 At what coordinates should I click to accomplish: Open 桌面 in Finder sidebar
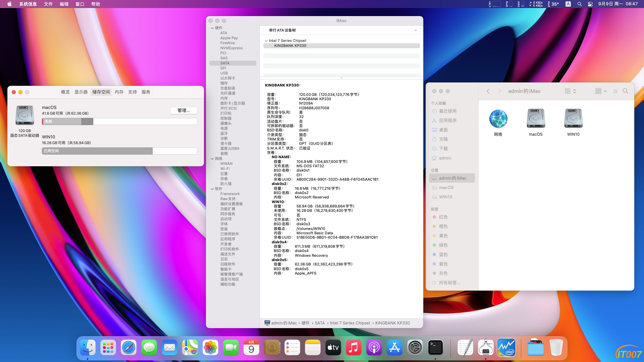[x=443, y=130]
